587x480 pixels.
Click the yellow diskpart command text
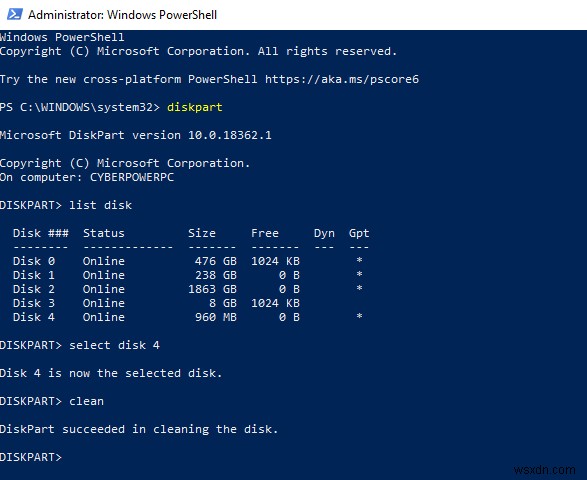[195, 107]
